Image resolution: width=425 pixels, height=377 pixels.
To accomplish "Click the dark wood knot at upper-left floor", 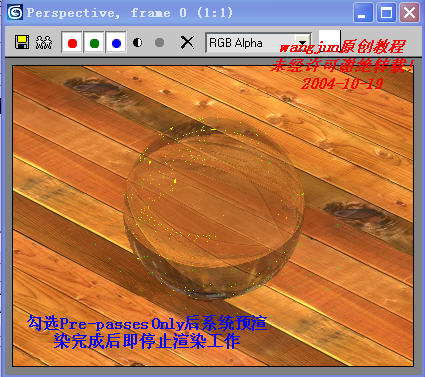I will [92, 88].
